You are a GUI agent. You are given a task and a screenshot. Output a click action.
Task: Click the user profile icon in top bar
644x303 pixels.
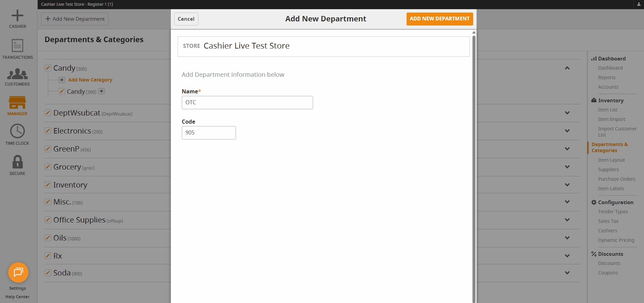(639, 4)
